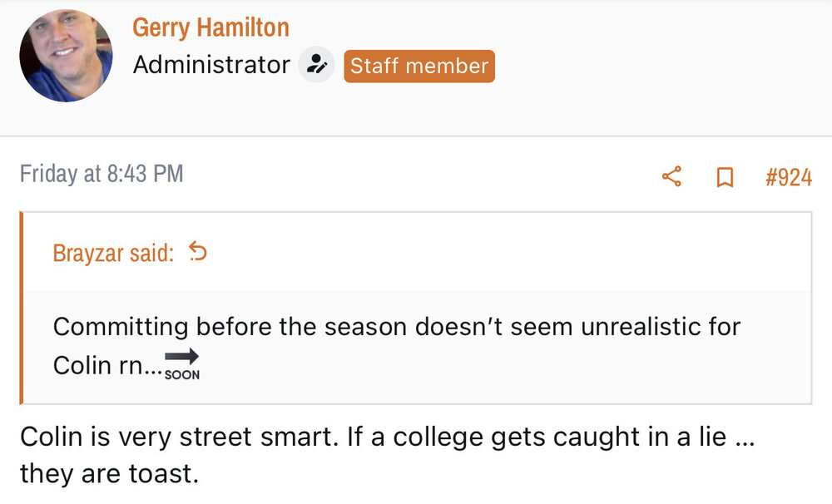Open Gerry Hamilton's avatar photo
This screenshot has height=504, width=832.
pyautogui.click(x=66, y=57)
